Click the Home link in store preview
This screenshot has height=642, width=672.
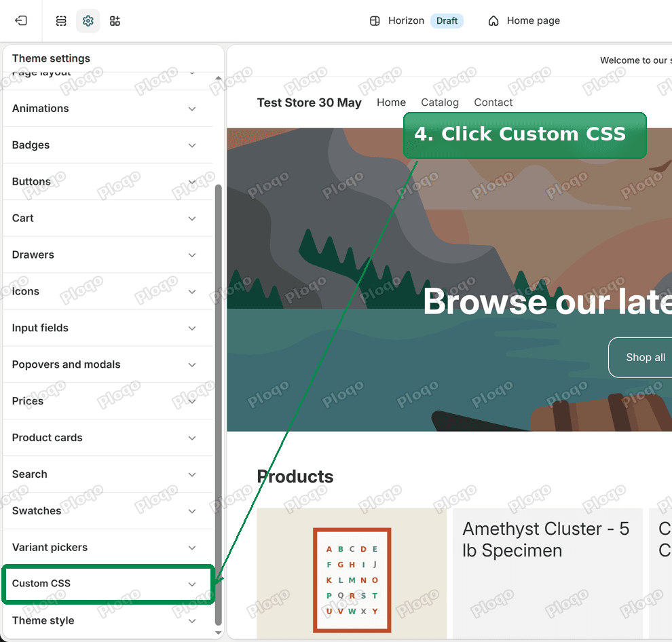coord(391,102)
